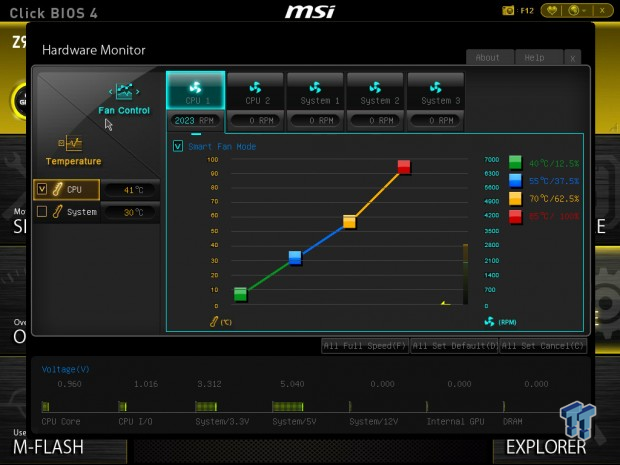This screenshot has height=465, width=620.
Task: Uncheck the CPU temperature checkbox
Action: 42,189
